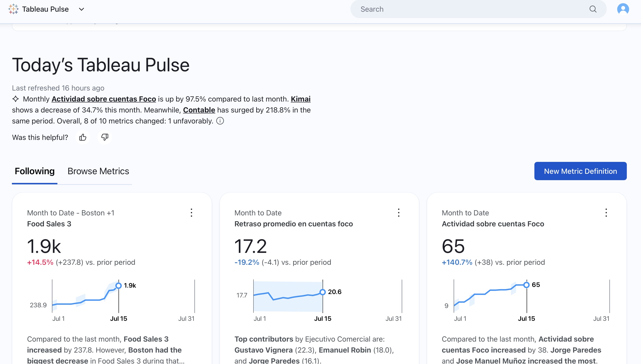Open the Kimai metric link
This screenshot has width=641, height=364.
tap(301, 99)
